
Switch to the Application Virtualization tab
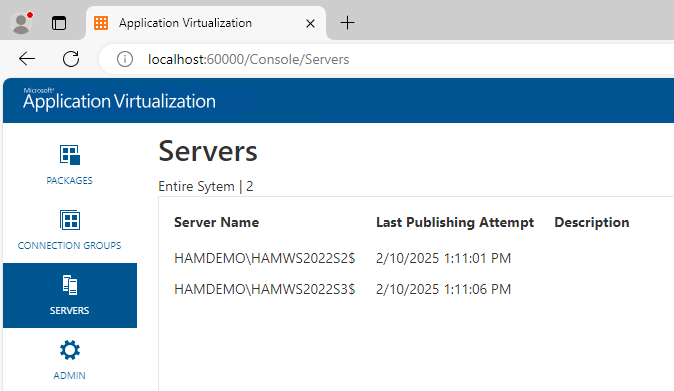click(206, 23)
